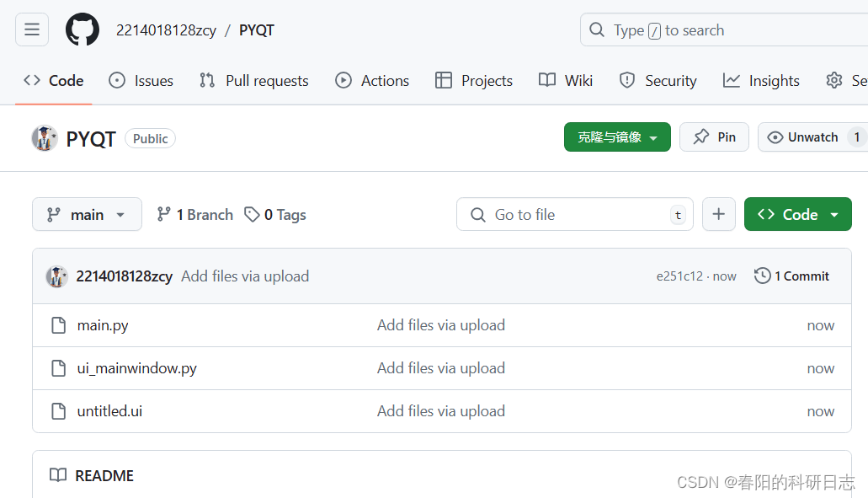
Task: Click the commit history clock icon
Action: point(762,276)
